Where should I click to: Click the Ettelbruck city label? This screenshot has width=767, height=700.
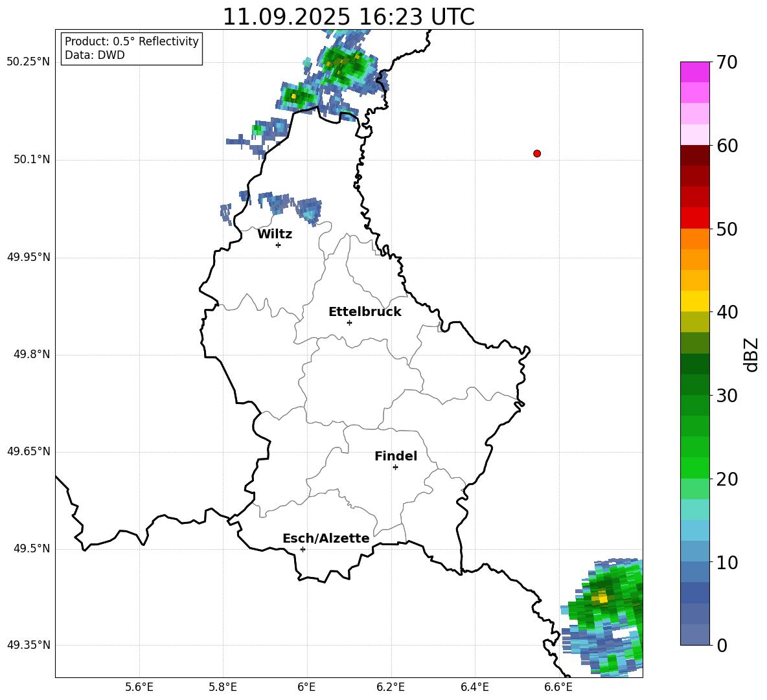pos(365,312)
